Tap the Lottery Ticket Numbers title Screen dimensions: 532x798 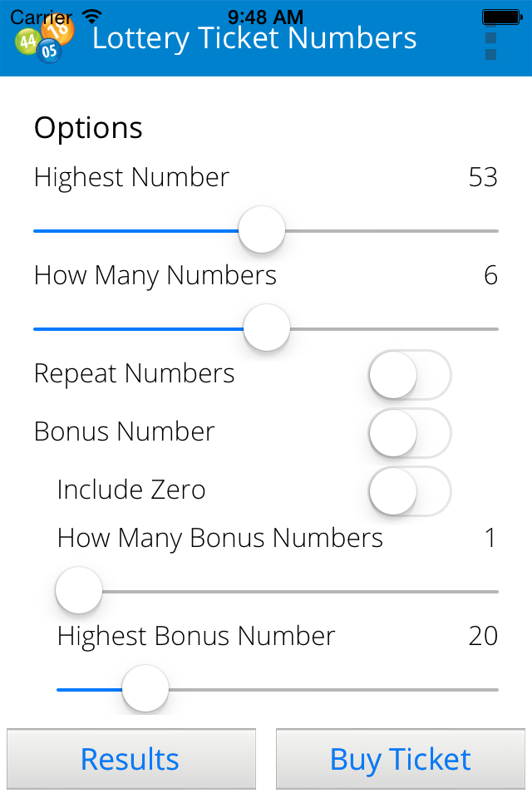pos(254,39)
